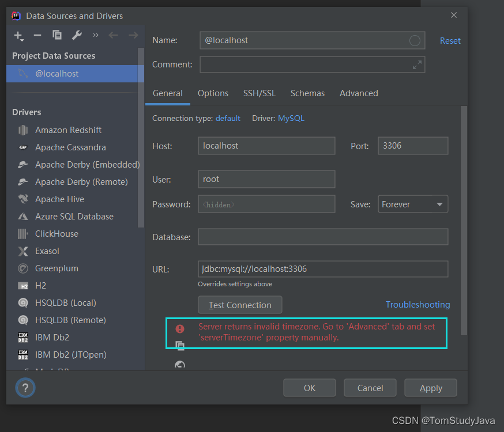The height and width of the screenshot is (432, 504).
Task: Click General panel vertical scrollbar
Action: 464,221
